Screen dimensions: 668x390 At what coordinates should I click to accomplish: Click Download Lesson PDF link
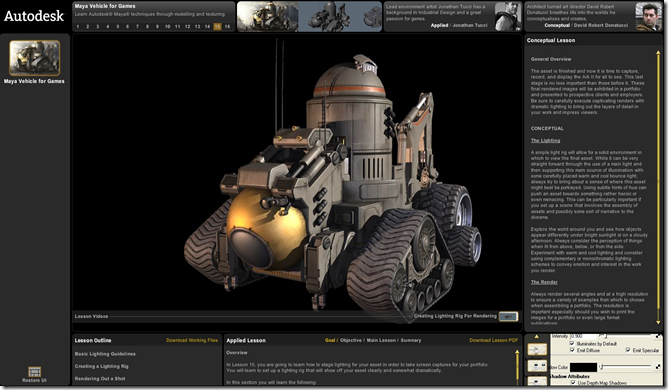494,340
